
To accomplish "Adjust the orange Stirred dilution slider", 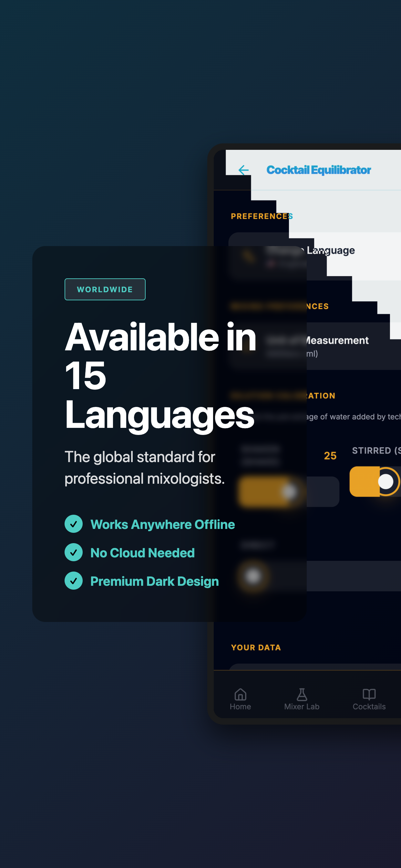I will pyautogui.click(x=375, y=481).
